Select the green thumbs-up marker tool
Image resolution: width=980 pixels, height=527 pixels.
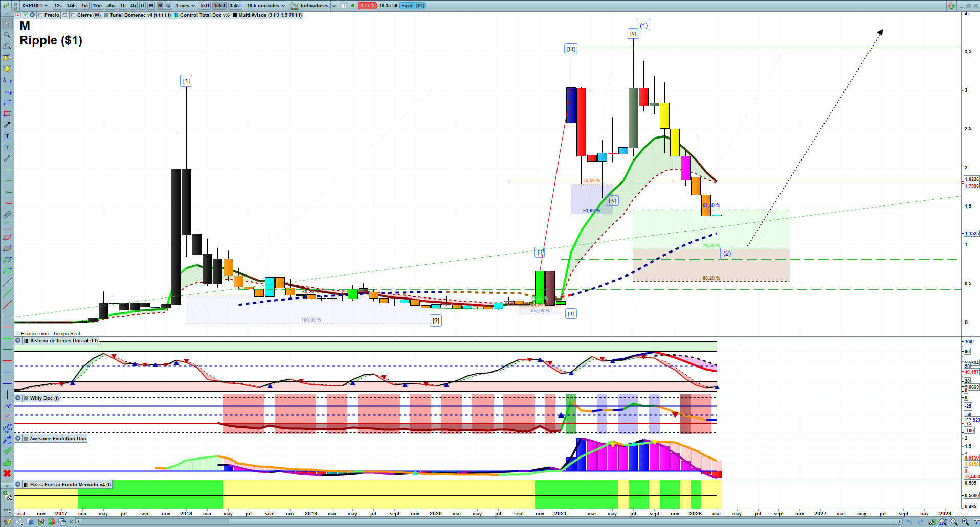7,462
